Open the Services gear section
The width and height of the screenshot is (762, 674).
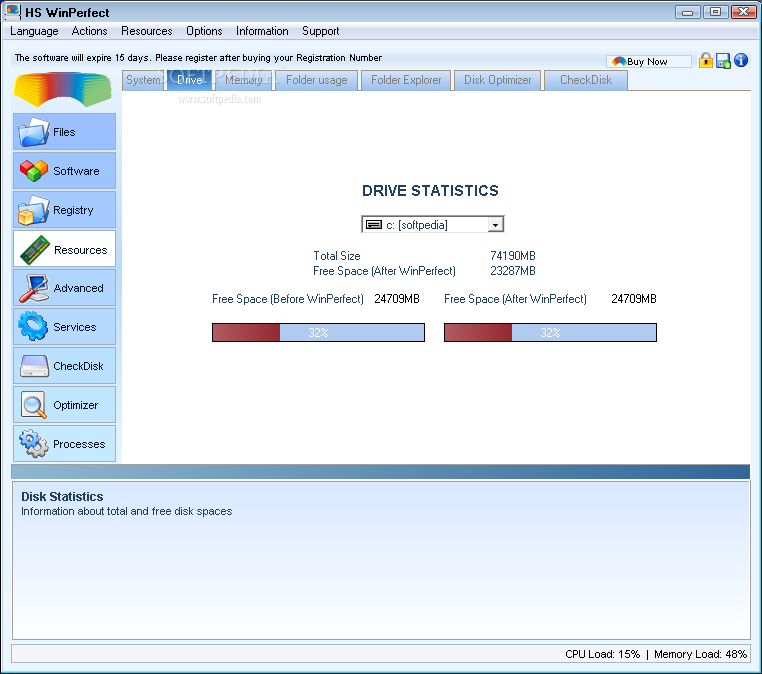click(x=64, y=327)
